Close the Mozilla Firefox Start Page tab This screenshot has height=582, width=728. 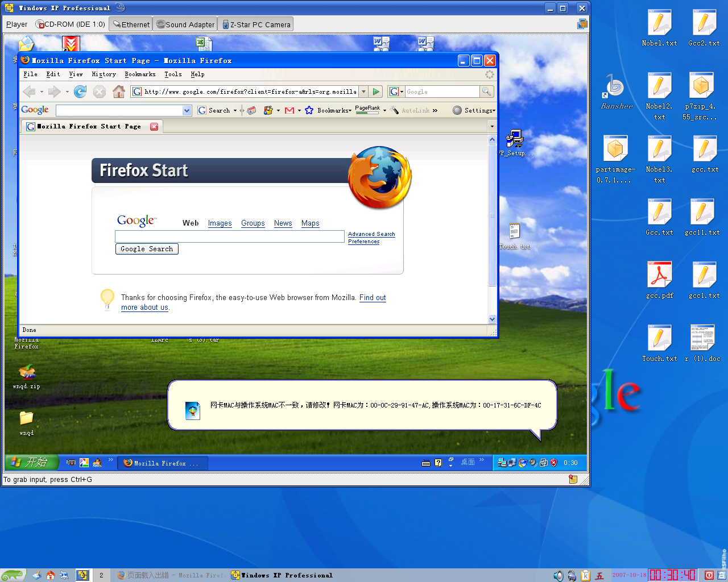pos(154,126)
